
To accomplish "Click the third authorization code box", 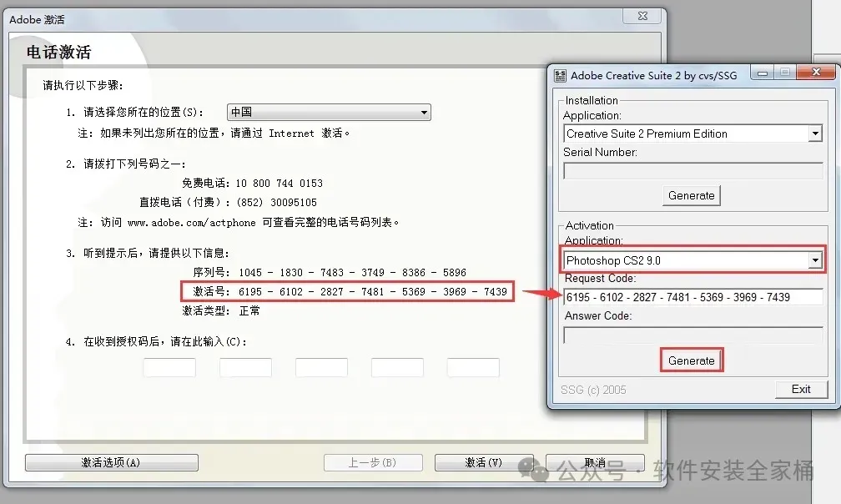I will point(321,368).
